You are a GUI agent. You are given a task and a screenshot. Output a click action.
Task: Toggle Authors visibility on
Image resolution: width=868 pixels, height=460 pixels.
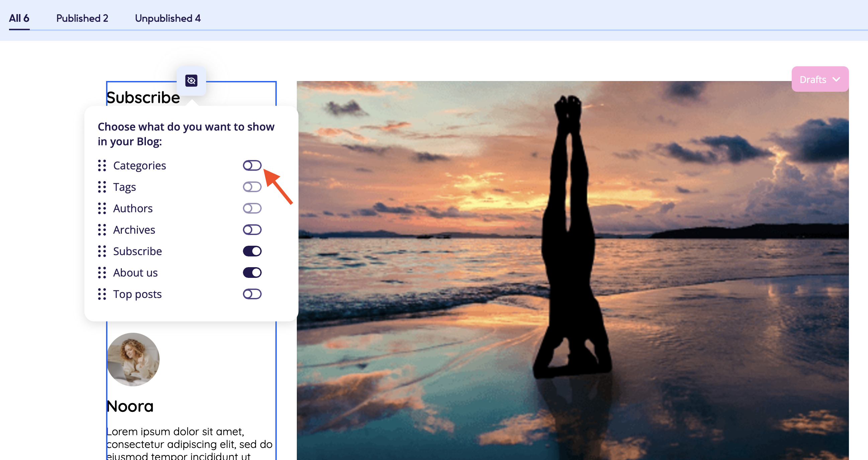click(x=252, y=209)
